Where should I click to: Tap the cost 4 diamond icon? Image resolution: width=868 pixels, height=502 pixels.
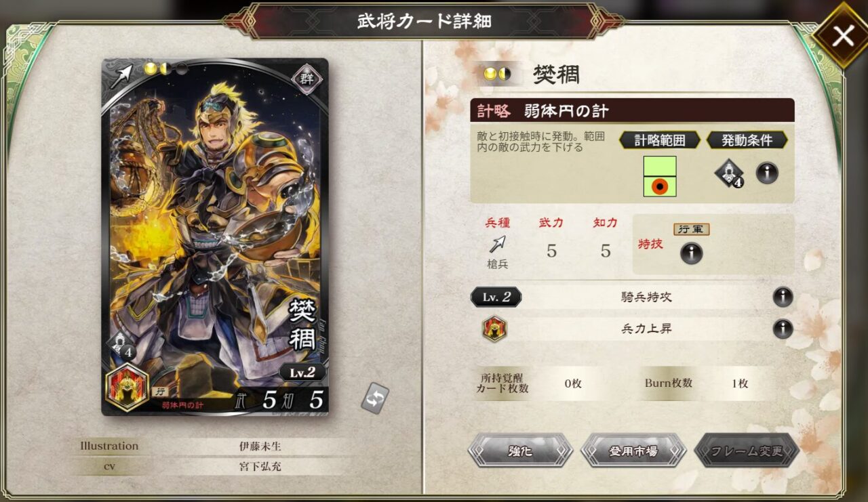[729, 173]
